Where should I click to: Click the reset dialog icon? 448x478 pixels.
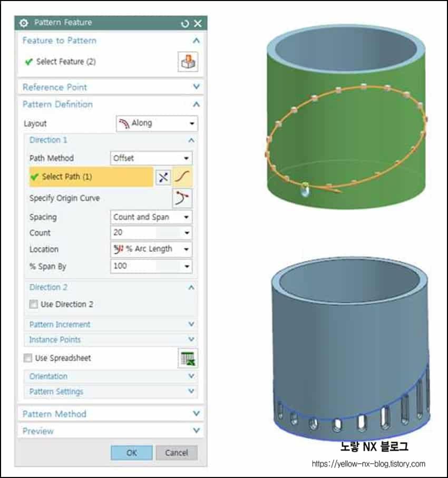[x=185, y=23]
